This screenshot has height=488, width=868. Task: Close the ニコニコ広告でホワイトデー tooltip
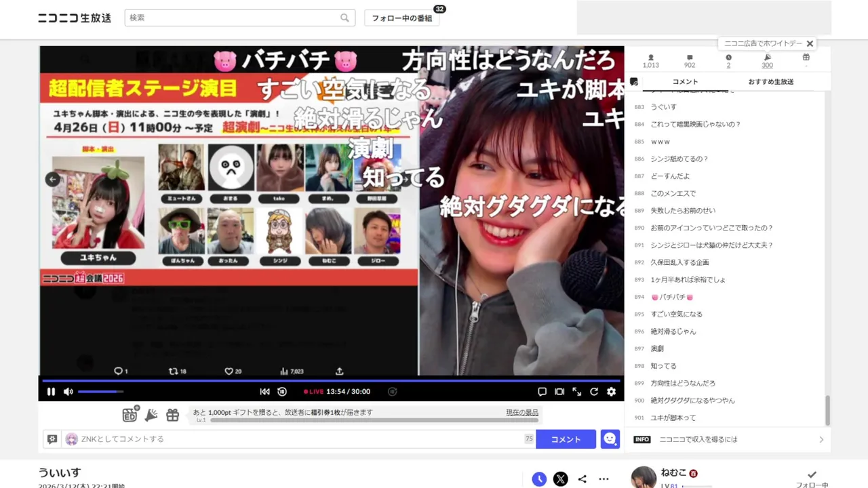(x=810, y=43)
